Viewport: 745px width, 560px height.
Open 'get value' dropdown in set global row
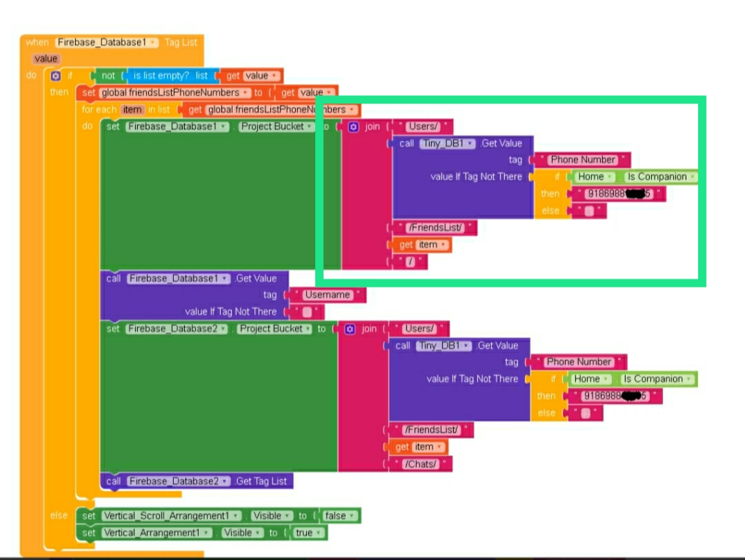click(315, 92)
